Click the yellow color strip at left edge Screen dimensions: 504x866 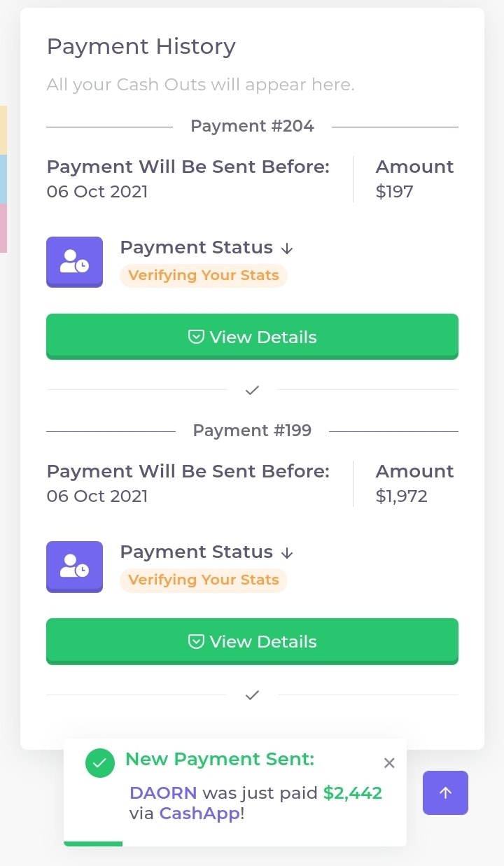point(3,130)
